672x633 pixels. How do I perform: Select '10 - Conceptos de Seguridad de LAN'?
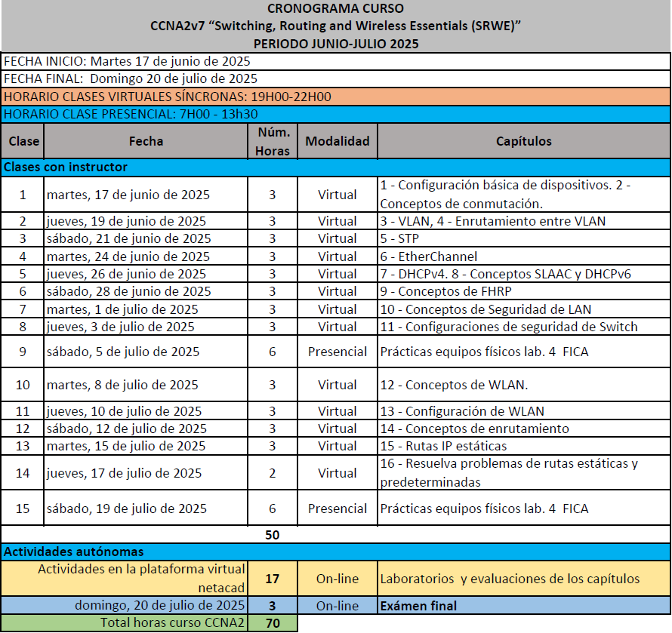[x=524, y=309]
